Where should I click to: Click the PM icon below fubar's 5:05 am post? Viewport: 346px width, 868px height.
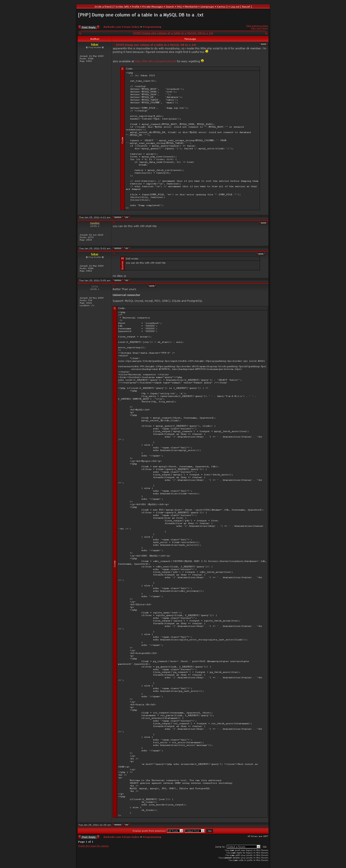127,280
